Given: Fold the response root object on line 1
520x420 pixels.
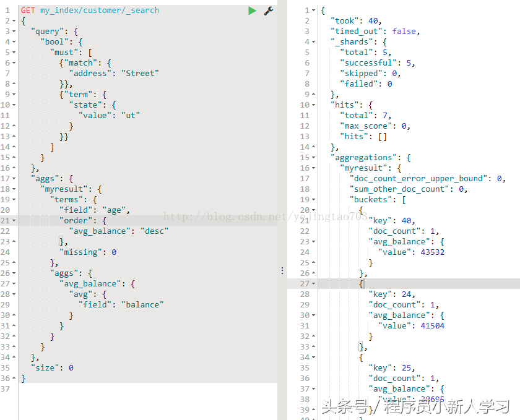Looking at the screenshot, I should 313,11.
